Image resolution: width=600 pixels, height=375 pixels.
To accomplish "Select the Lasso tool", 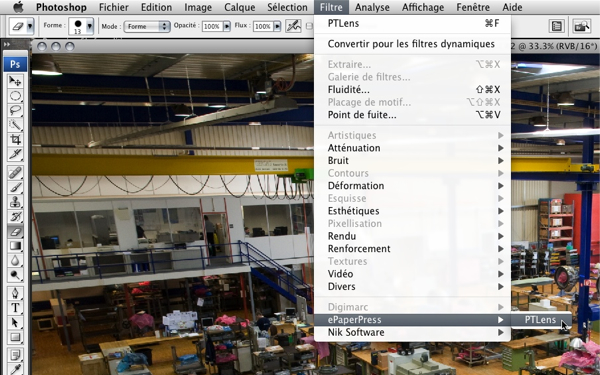I will point(15,110).
